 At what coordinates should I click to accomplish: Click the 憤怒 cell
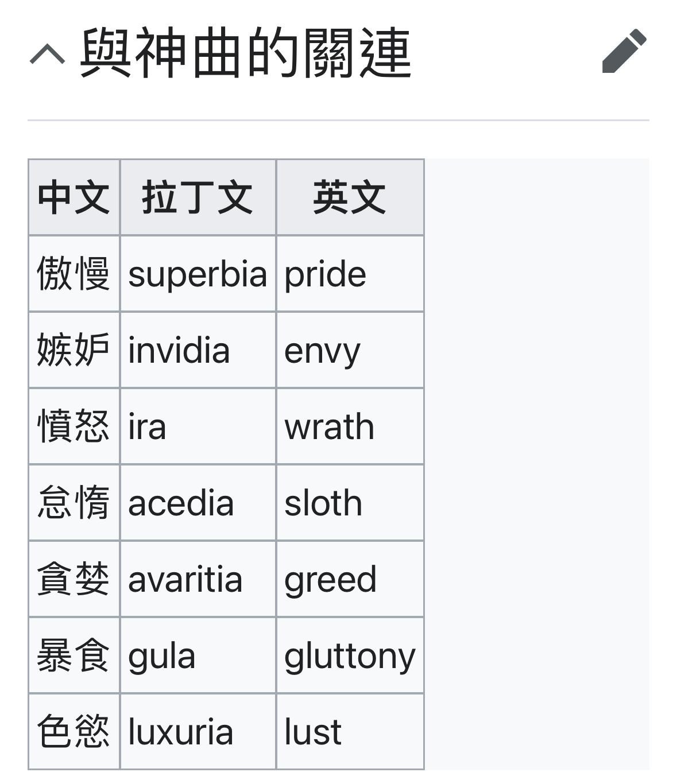click(x=74, y=426)
